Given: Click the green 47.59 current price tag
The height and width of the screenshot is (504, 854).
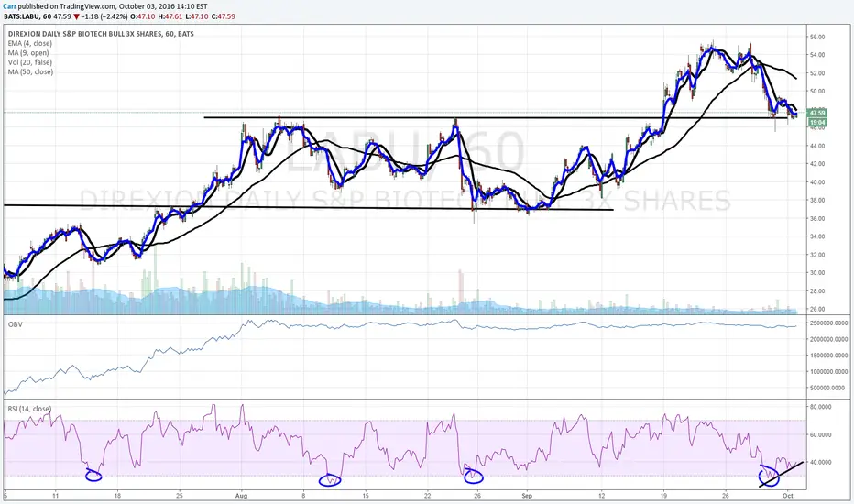Looking at the screenshot, I should pos(817,113).
